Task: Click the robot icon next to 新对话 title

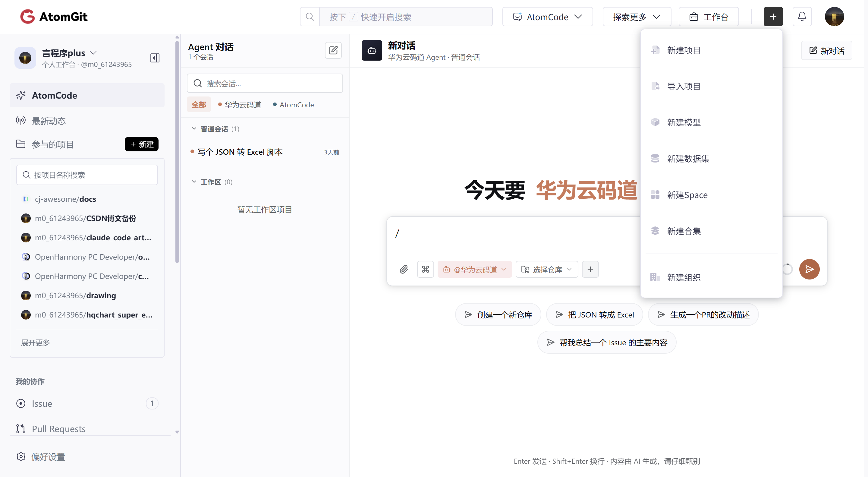Action: coord(372,50)
